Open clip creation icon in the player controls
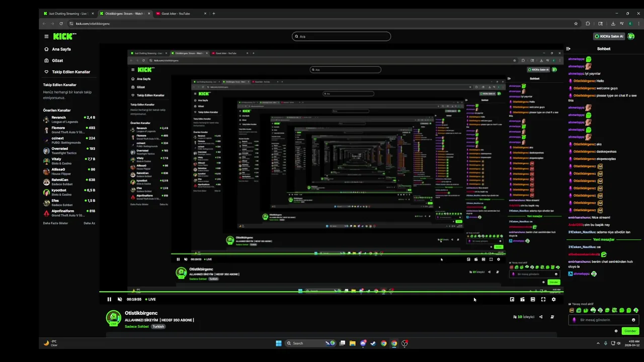 pyautogui.click(x=522, y=299)
